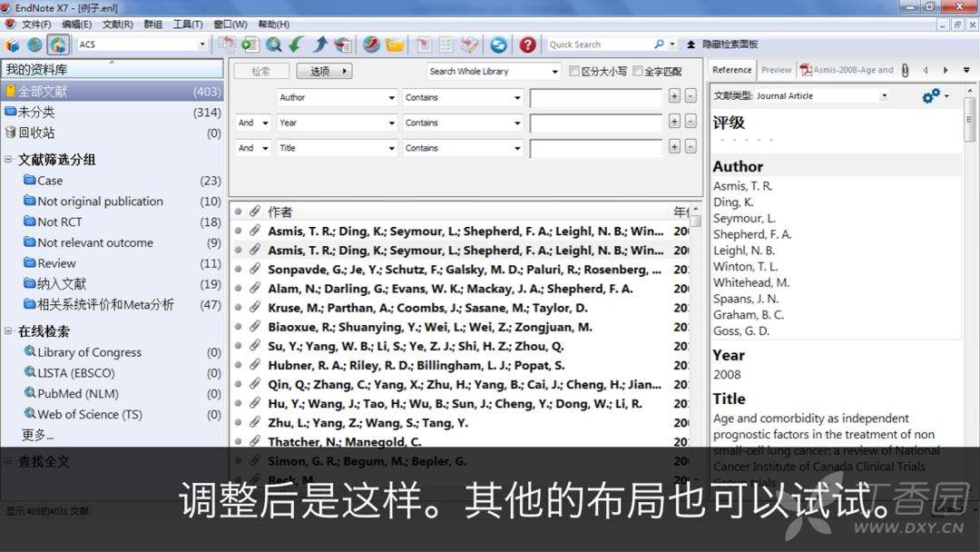The width and height of the screenshot is (980, 552).
Task: Click the Sync Library toolbar icon
Action: tap(498, 44)
